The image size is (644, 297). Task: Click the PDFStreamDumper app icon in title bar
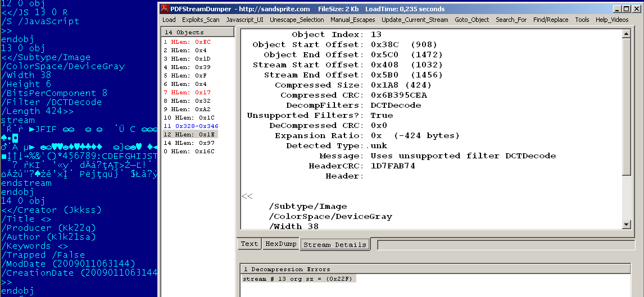tap(165, 9)
